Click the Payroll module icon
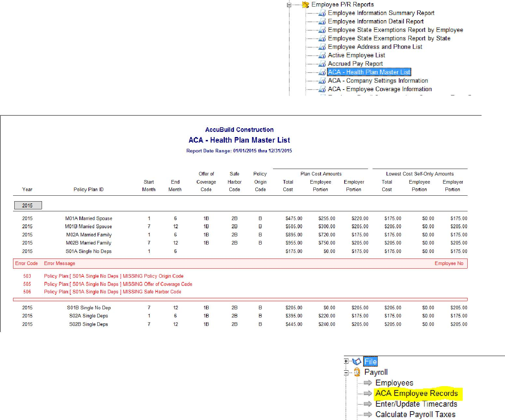The height and width of the screenshot is (420, 505). 357,372
